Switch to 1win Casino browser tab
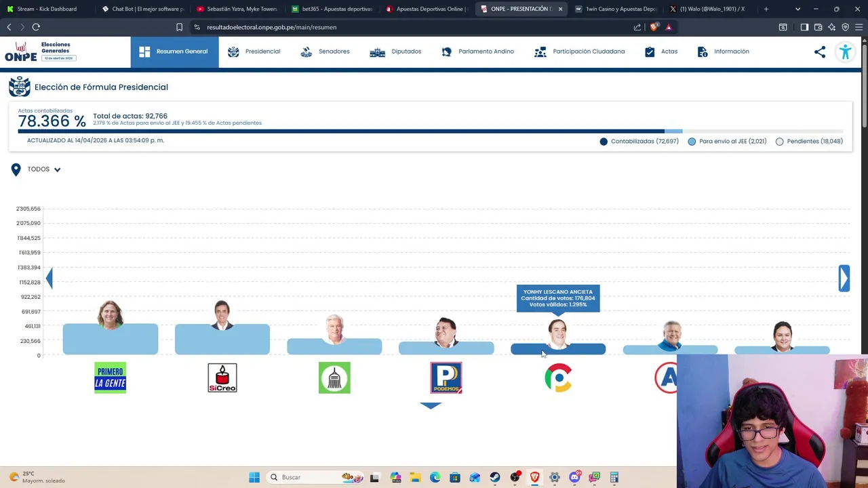This screenshot has height=488, width=868. point(615,9)
